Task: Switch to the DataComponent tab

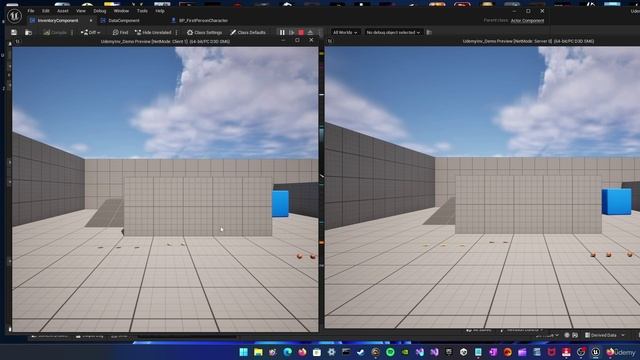Action: (123, 20)
